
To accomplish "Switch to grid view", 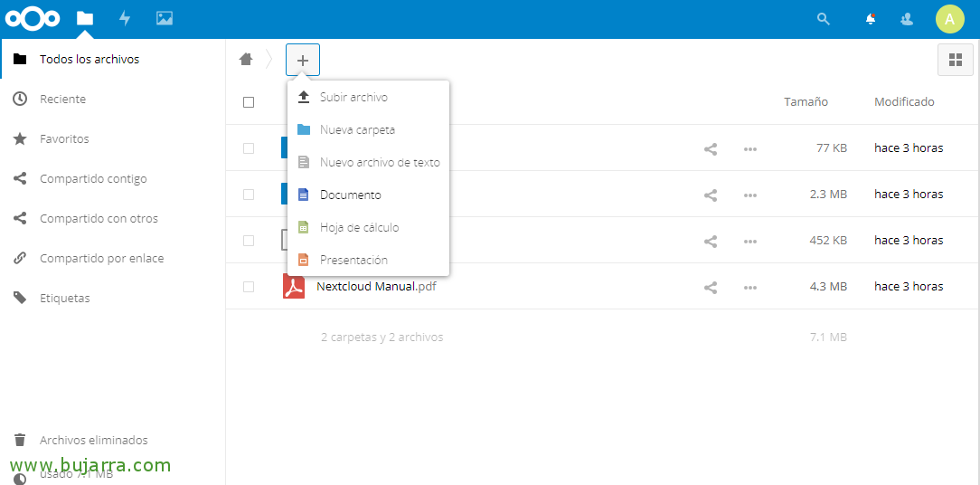I will point(955,60).
